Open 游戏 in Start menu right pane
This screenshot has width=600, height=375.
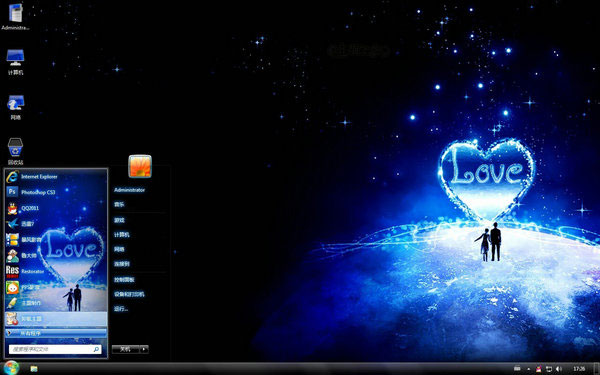[x=119, y=220]
